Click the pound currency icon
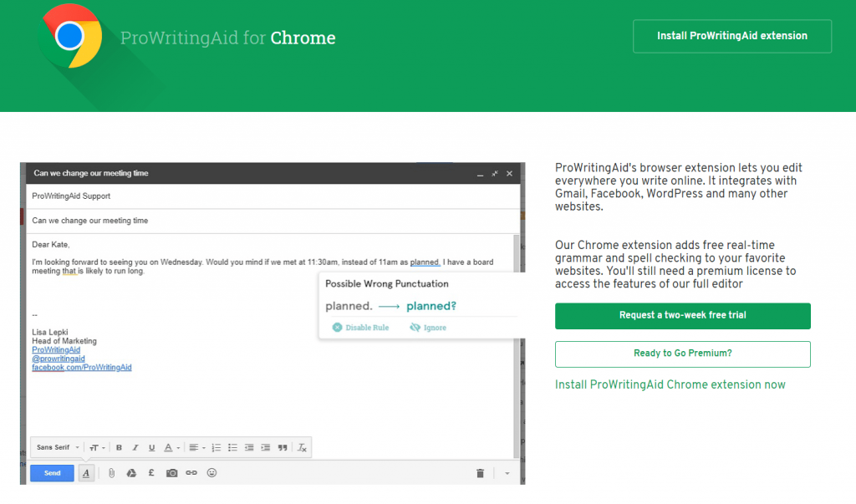 (x=151, y=473)
